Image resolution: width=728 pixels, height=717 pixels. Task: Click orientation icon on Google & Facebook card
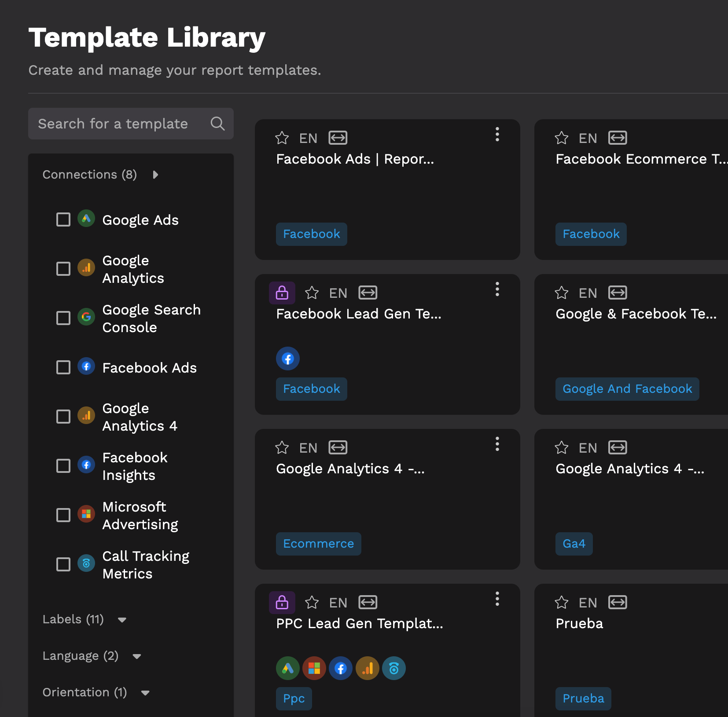click(x=618, y=293)
